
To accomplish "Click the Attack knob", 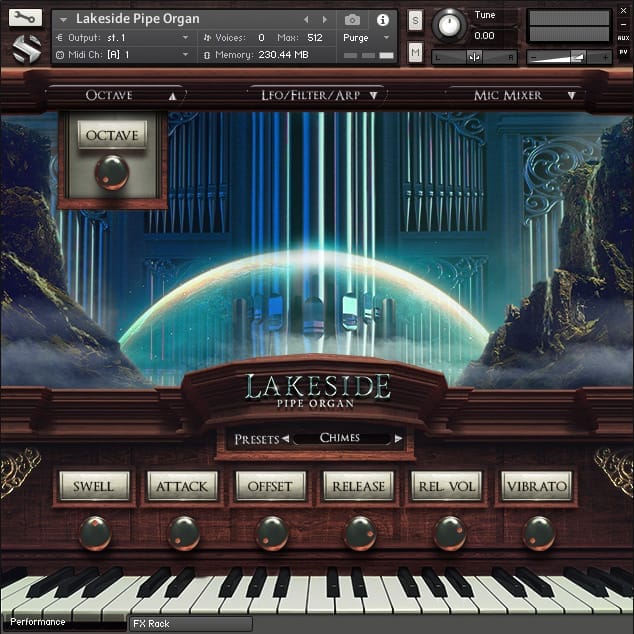I will pos(184,534).
